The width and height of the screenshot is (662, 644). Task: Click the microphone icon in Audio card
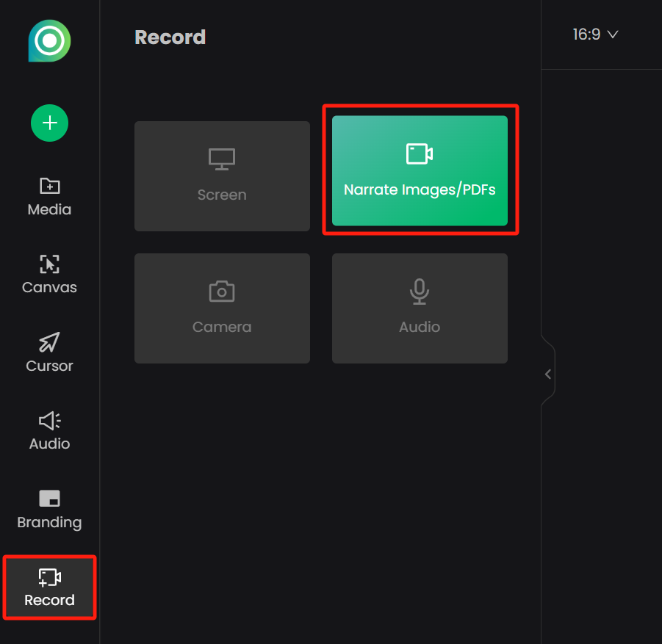420,292
